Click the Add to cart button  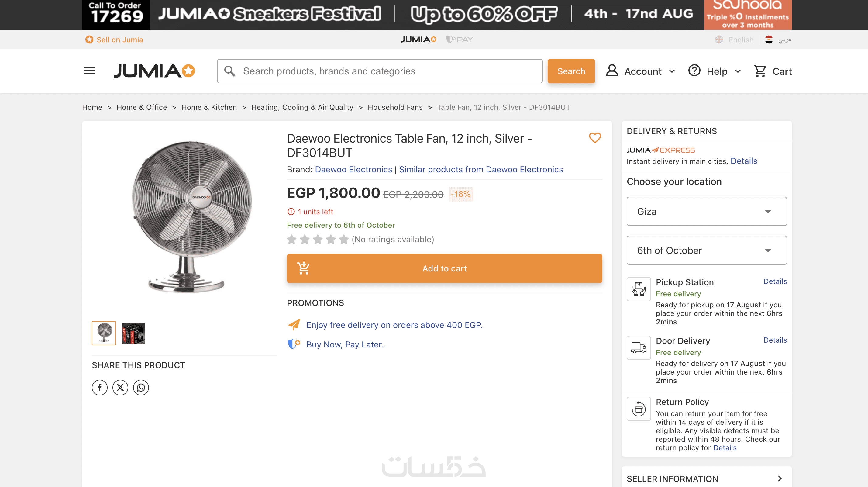point(444,268)
